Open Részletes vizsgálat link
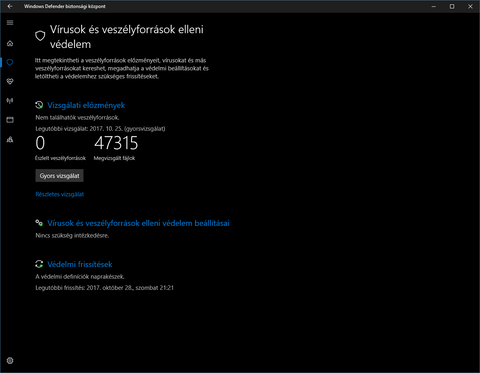 coord(60,194)
